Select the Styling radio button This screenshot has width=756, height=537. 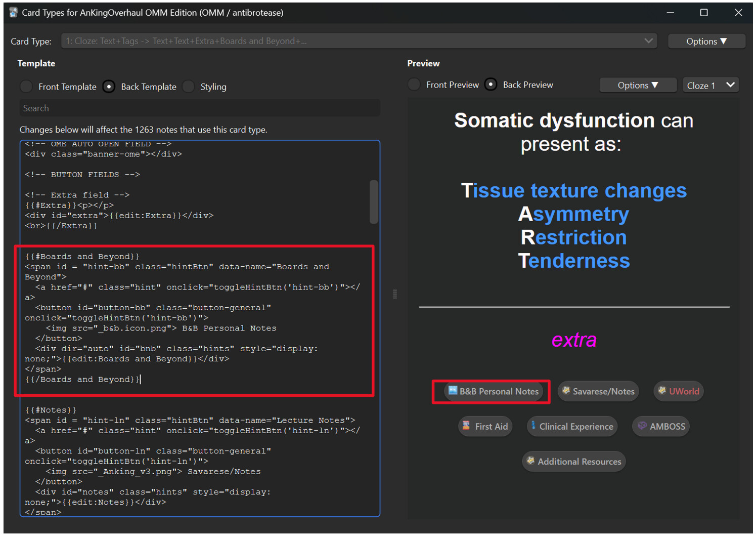[188, 87]
